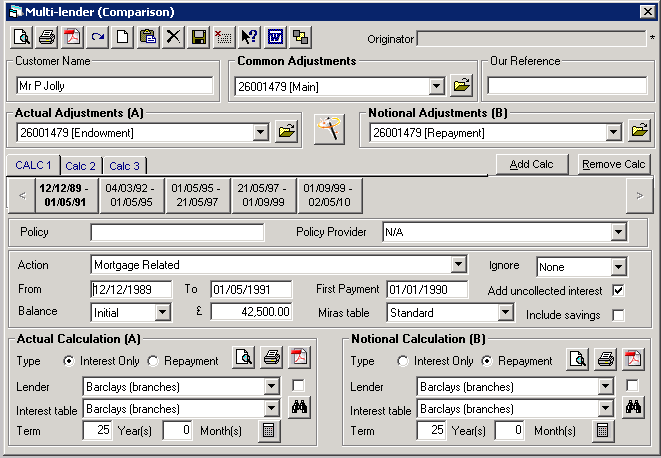Viewport: 661px width, 458px height.
Task: Select period 01/05/95 - 21/05/97
Action: [x=197, y=195]
